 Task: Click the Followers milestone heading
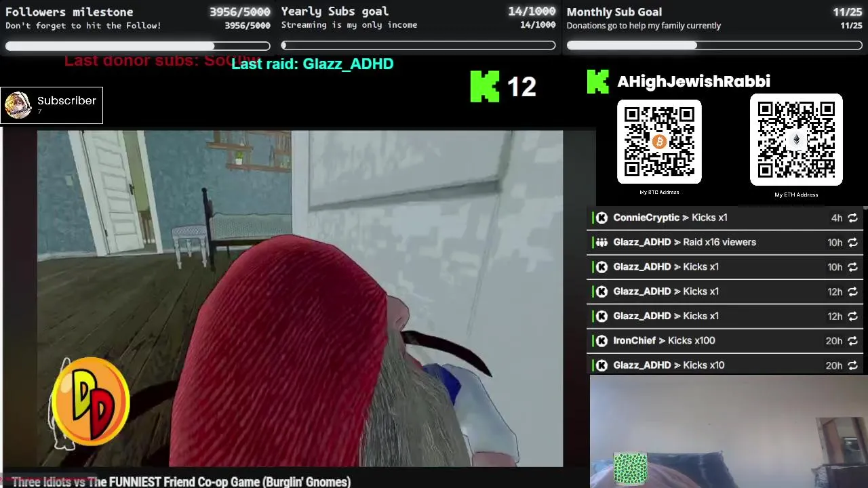[x=69, y=12]
